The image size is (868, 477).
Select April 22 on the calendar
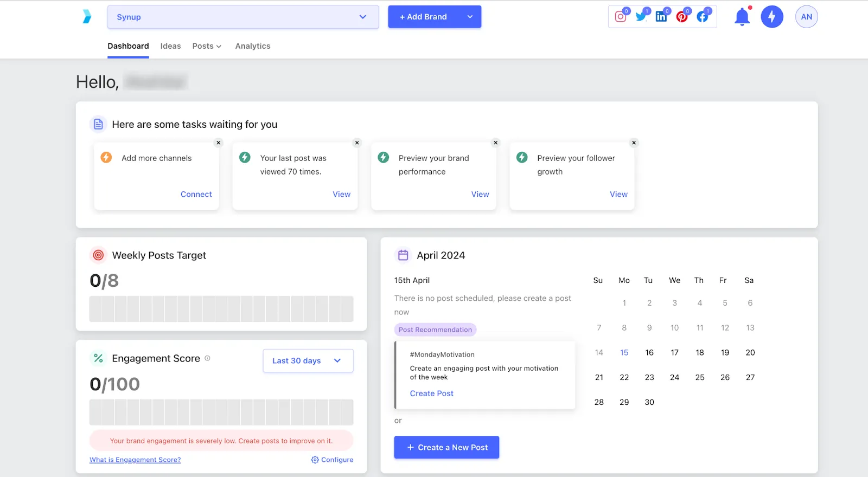tap(624, 377)
